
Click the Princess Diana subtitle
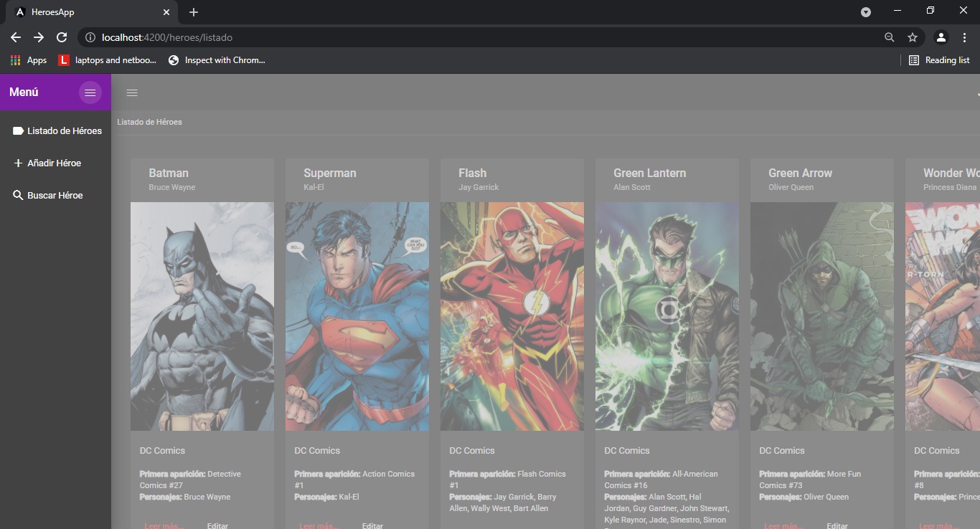(950, 187)
